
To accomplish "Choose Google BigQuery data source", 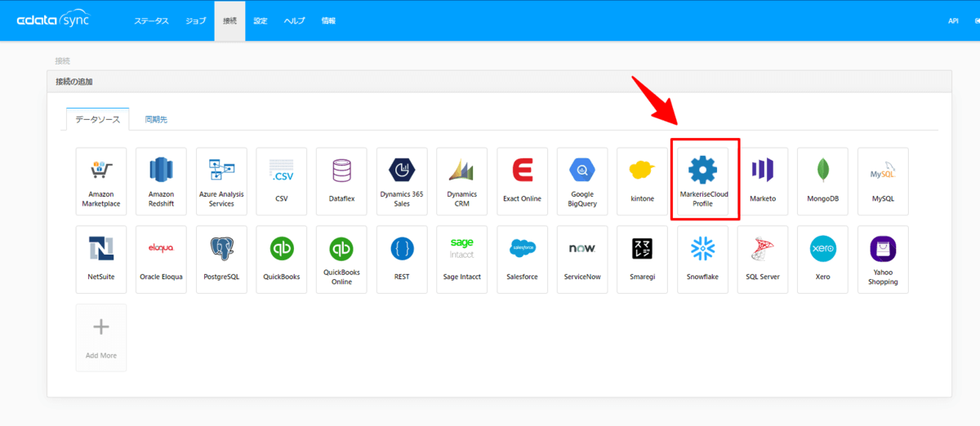I will (582, 181).
